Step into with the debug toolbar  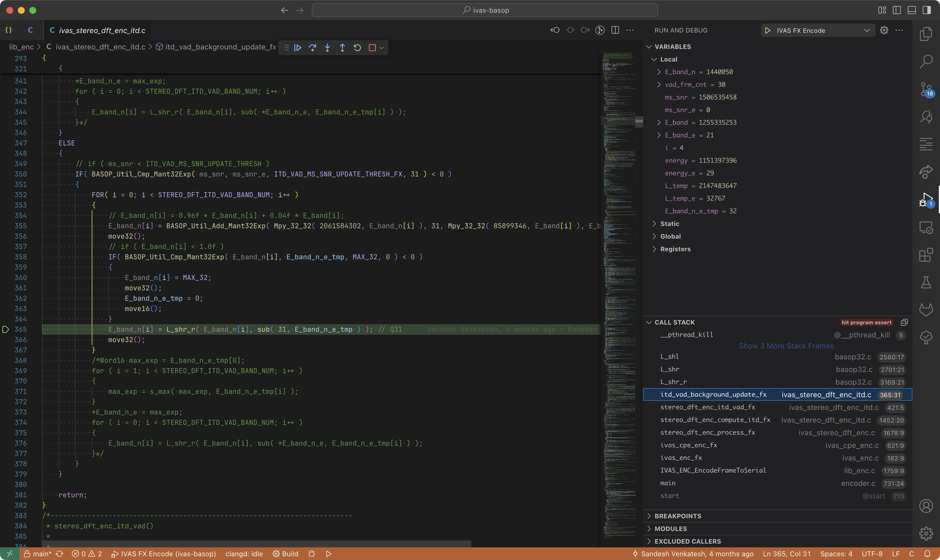[x=327, y=47]
